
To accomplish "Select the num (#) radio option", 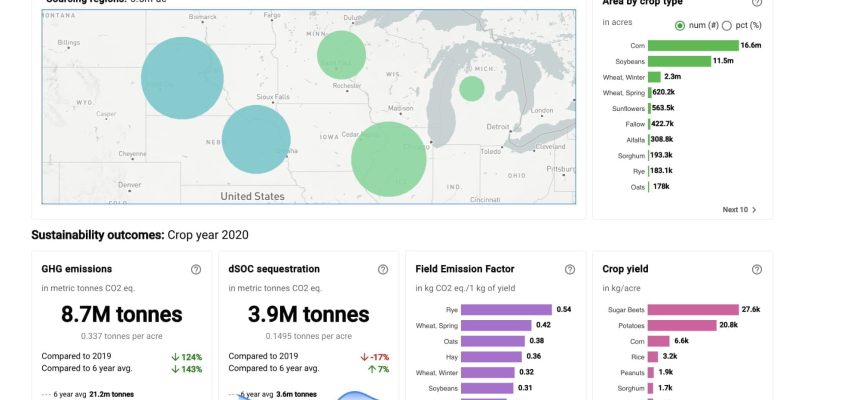I will point(680,26).
